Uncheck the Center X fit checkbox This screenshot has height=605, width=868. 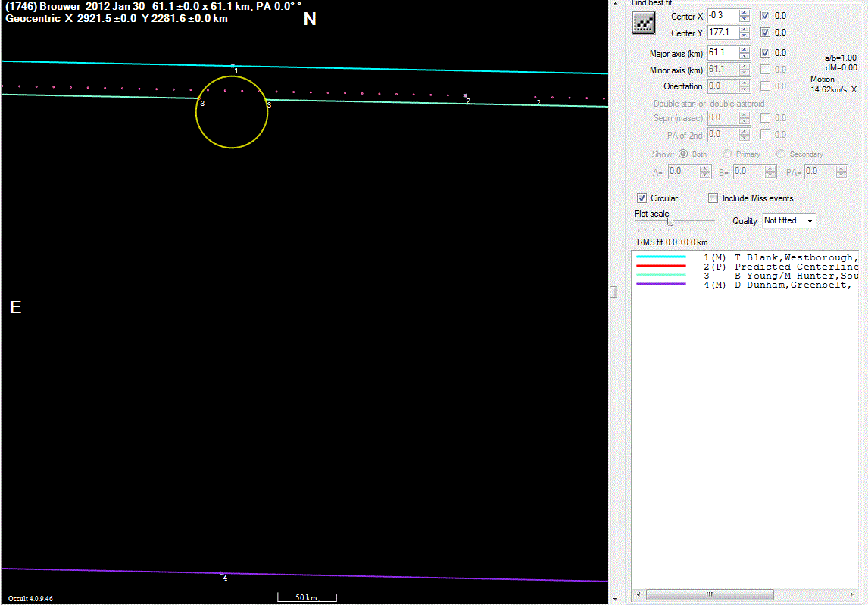766,16
